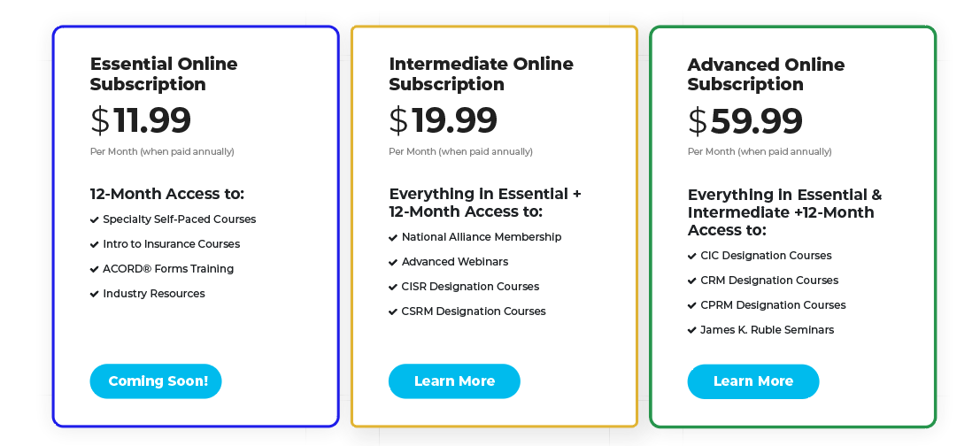This screenshot has height=446, width=980.
Task: Select the checkmark beside ACORD Forms Training
Action: tap(95, 269)
